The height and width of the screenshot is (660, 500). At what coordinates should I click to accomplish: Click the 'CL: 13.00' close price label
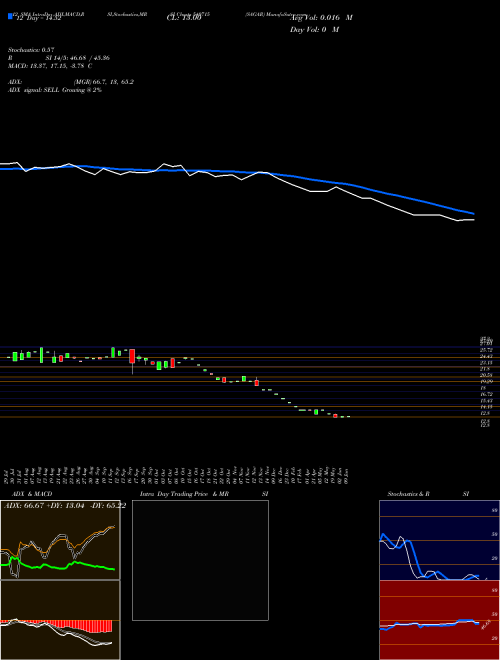(x=184, y=18)
